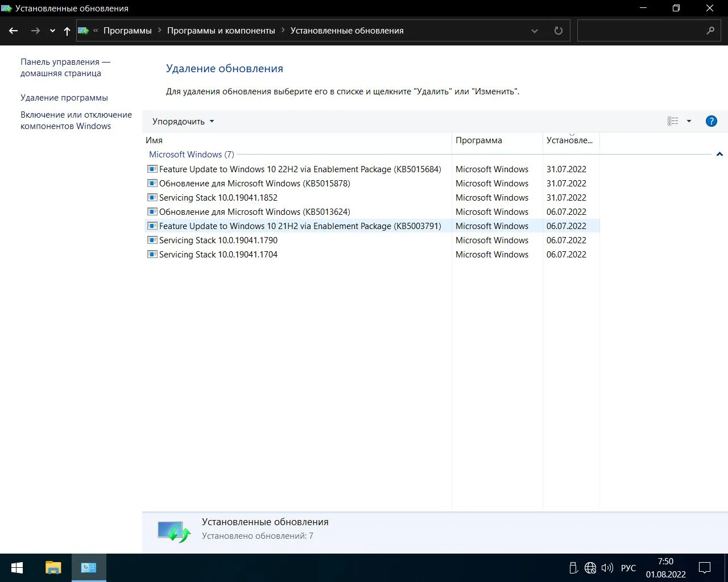Click date 06.07.2022 in KB5013624 row

pyautogui.click(x=566, y=212)
